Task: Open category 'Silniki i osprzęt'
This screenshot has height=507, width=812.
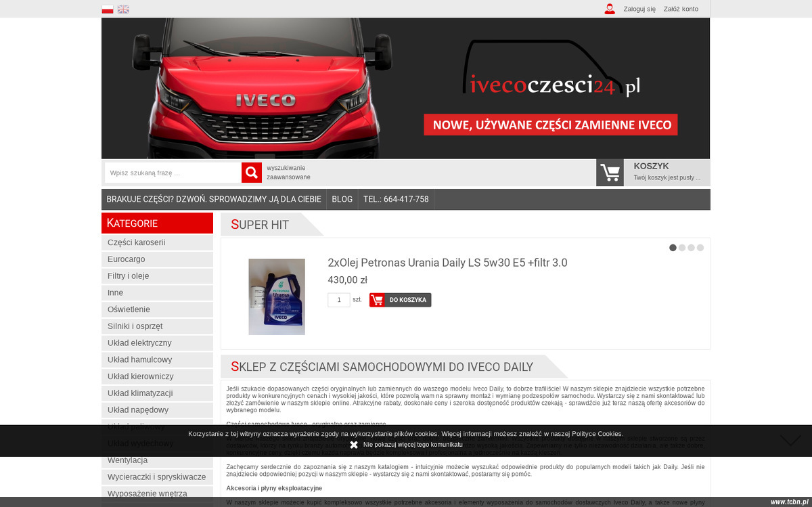Action: pos(157,326)
